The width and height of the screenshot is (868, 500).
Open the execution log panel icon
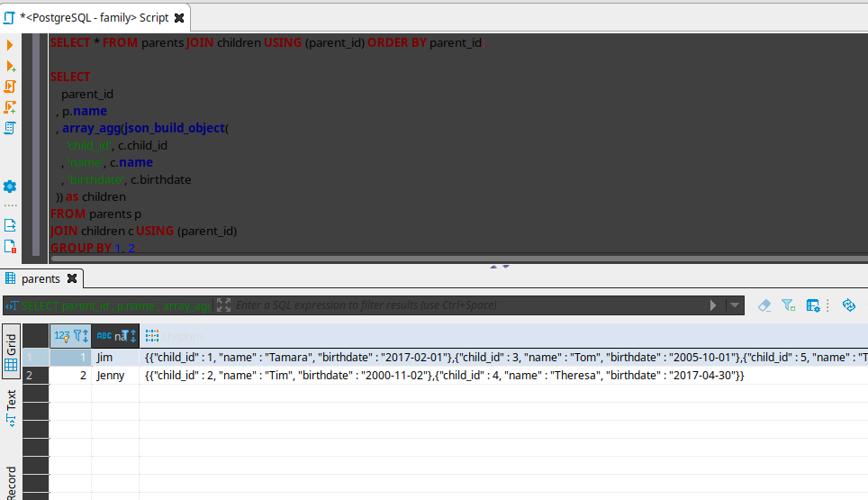coord(10,247)
